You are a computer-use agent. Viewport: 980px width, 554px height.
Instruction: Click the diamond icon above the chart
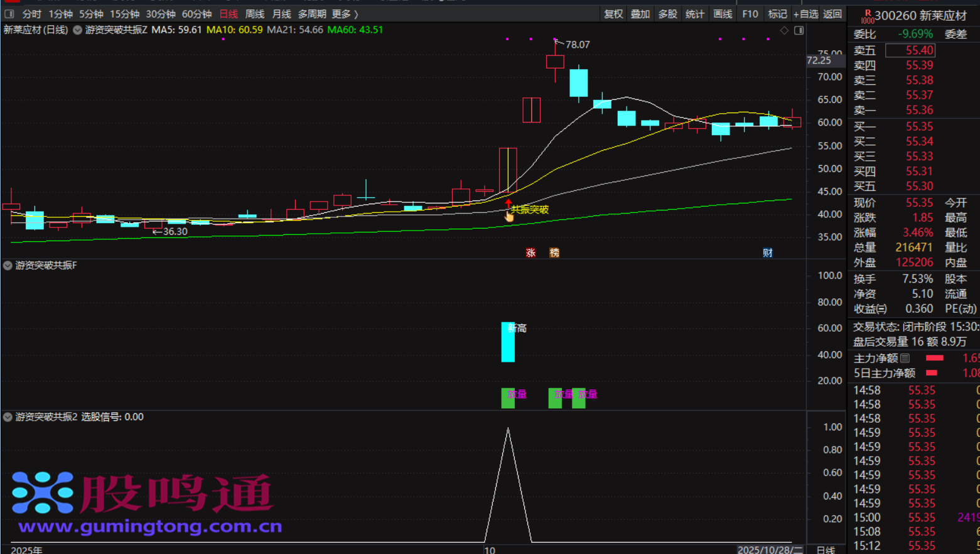coord(784,30)
